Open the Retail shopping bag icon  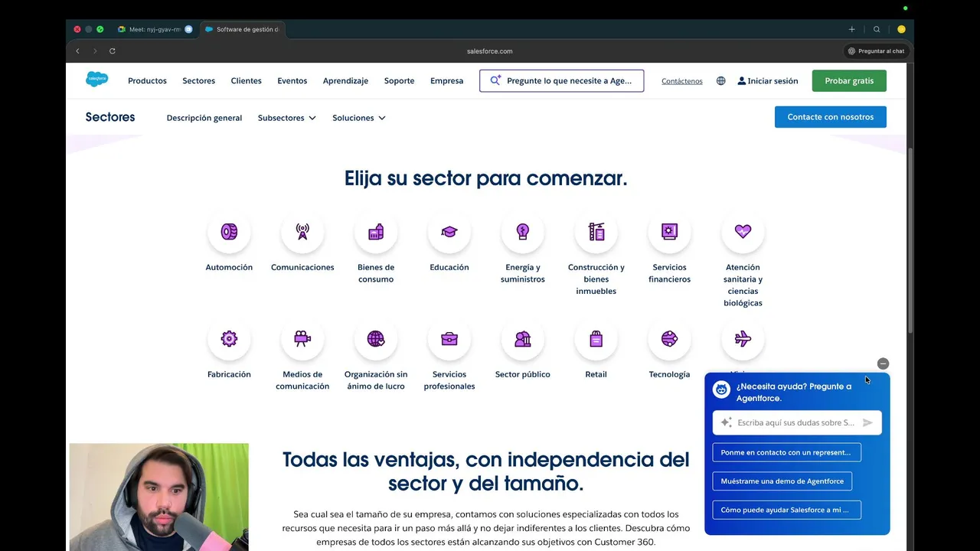pos(596,339)
